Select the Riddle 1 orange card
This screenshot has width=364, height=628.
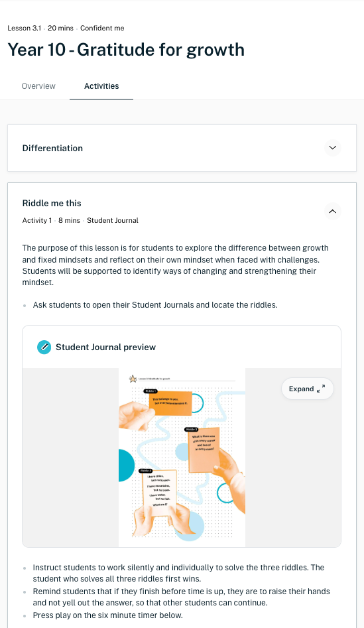point(170,403)
